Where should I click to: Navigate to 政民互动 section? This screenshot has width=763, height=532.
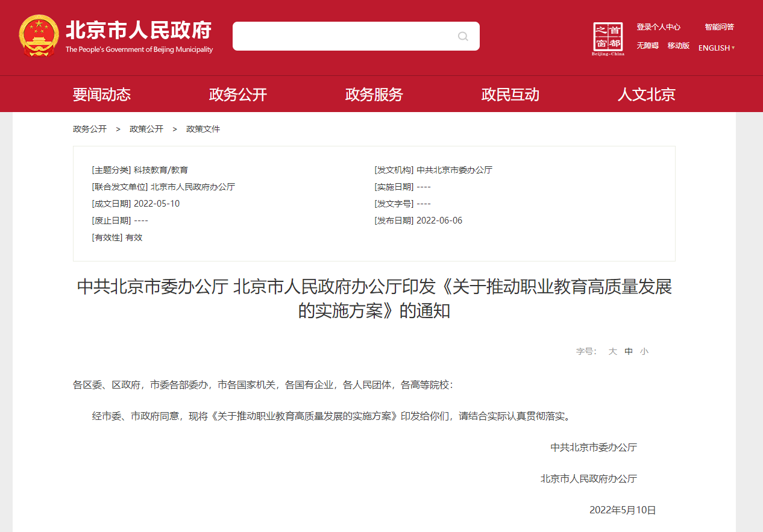click(x=510, y=94)
